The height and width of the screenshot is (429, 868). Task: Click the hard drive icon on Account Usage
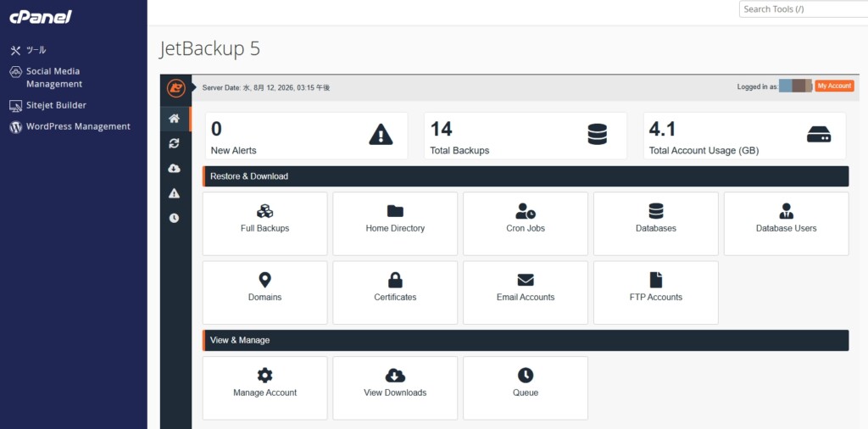(x=819, y=135)
